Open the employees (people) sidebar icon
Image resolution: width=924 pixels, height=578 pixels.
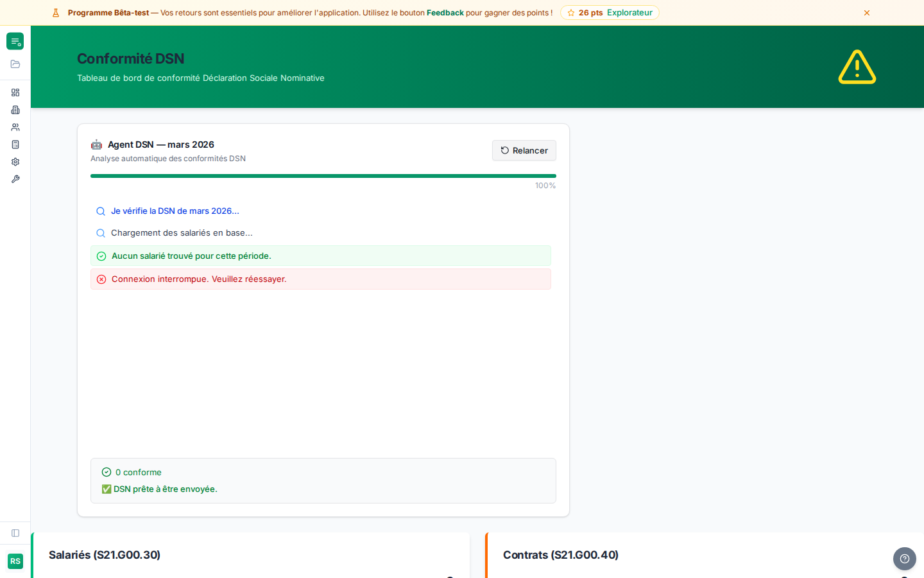tap(15, 127)
